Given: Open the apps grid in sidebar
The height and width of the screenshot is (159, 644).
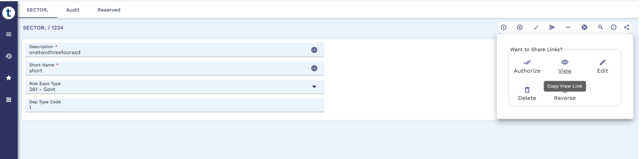Looking at the screenshot, I should tap(9, 100).
